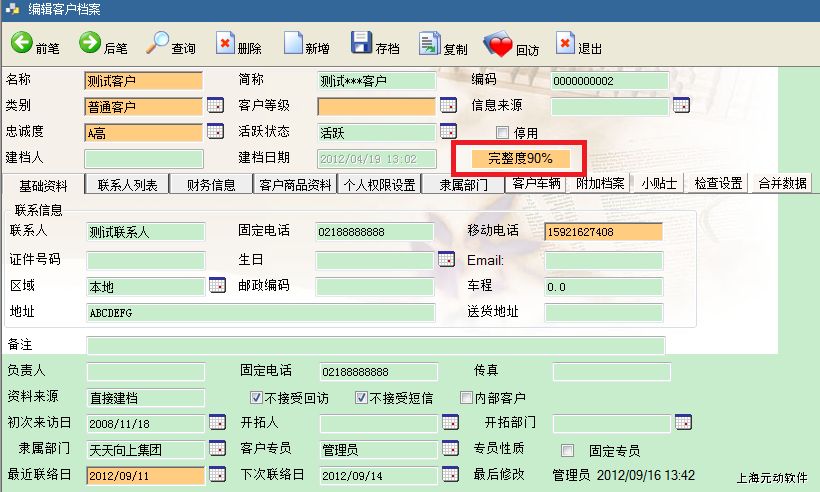Click the Email input field

pyautogui.click(x=603, y=260)
